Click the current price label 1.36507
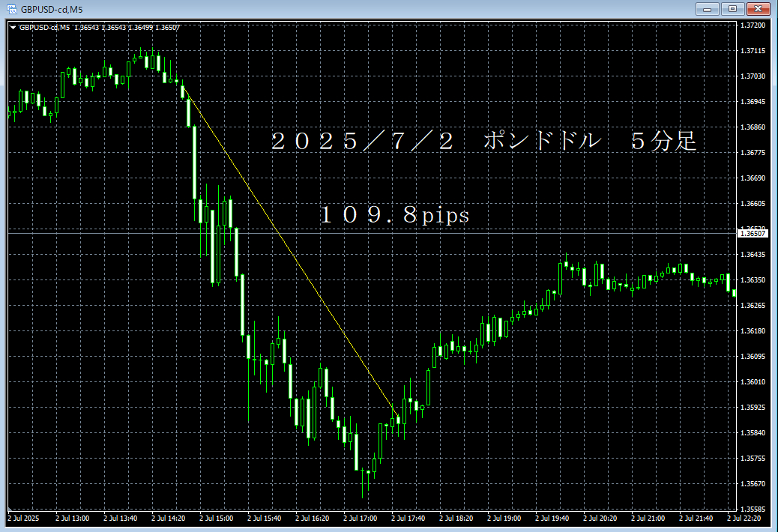 point(753,234)
